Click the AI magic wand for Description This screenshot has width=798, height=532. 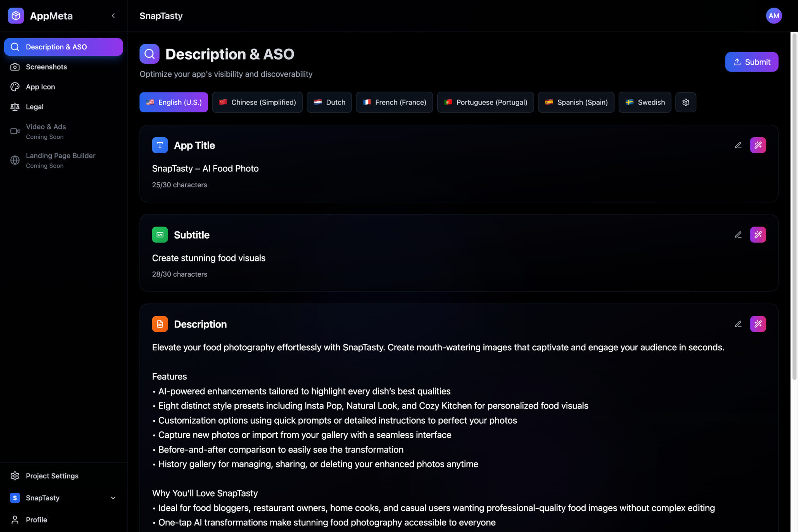[758, 324]
